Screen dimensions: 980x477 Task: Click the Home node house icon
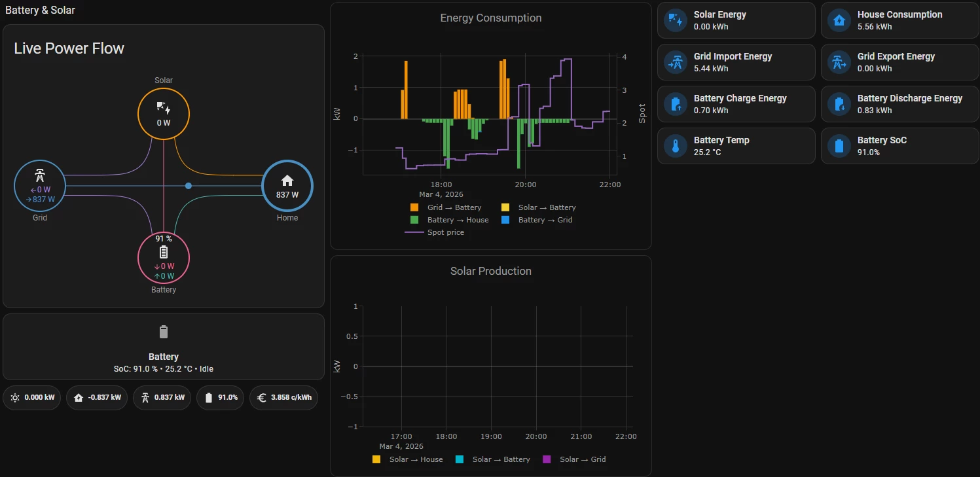point(287,181)
